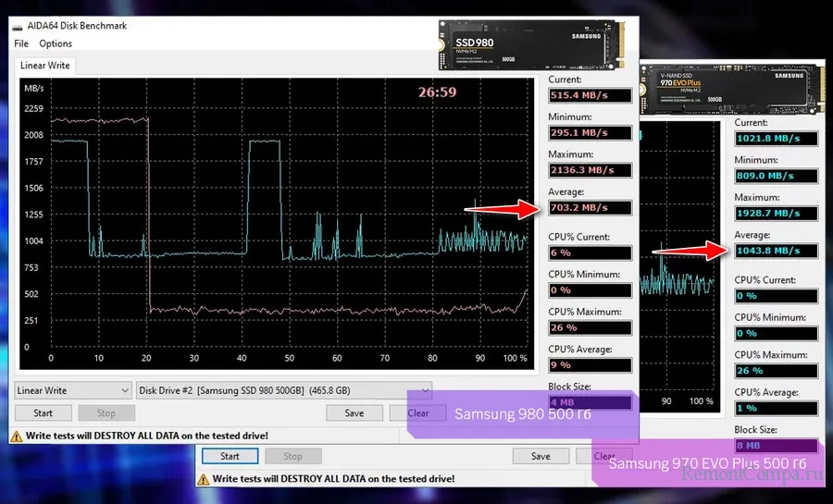Click the Samsung SSD 980 product image

tap(531, 45)
